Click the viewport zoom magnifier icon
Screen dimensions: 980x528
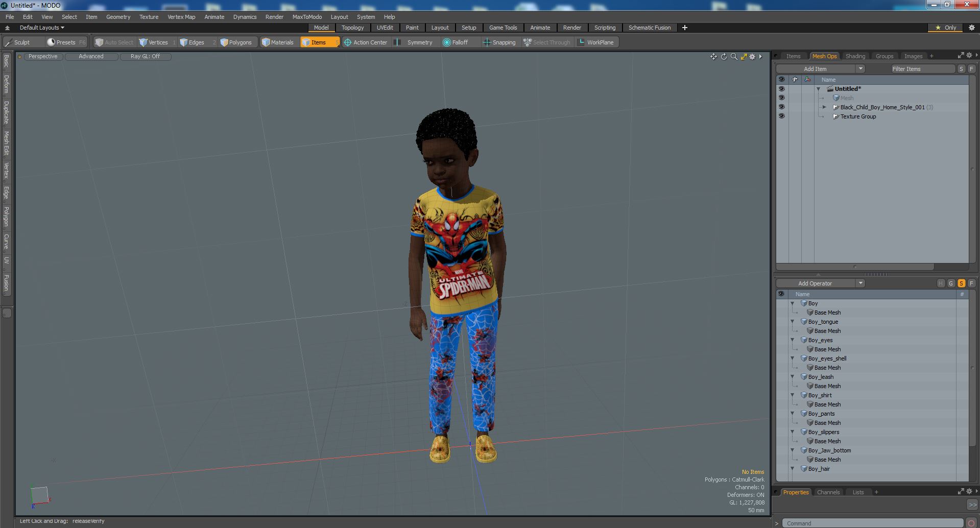[734, 57]
